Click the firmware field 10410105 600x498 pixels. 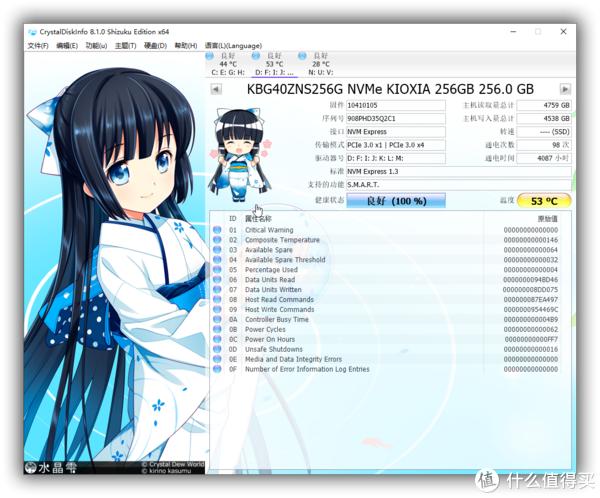pyautogui.click(x=396, y=105)
